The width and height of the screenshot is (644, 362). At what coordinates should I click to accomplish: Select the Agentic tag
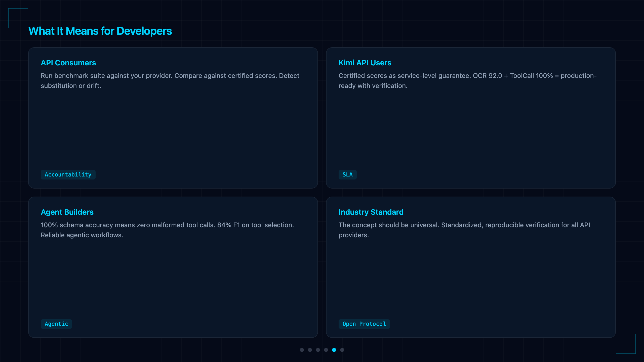pyautogui.click(x=56, y=324)
